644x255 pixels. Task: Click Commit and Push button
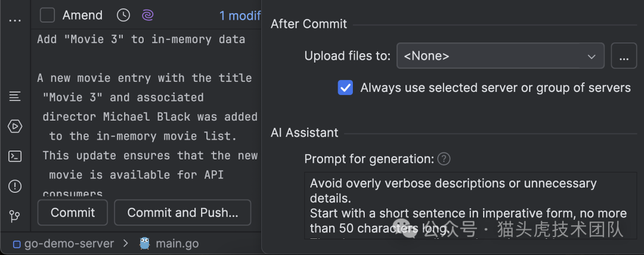click(182, 213)
